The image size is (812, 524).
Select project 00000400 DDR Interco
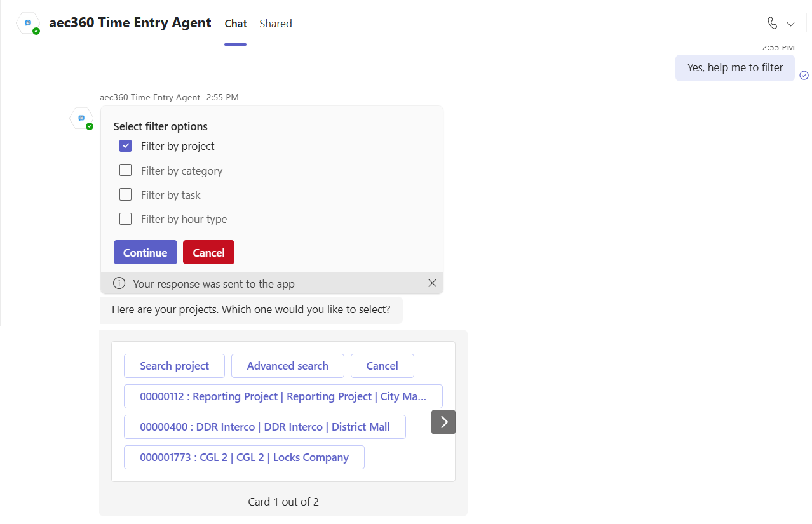click(x=264, y=427)
